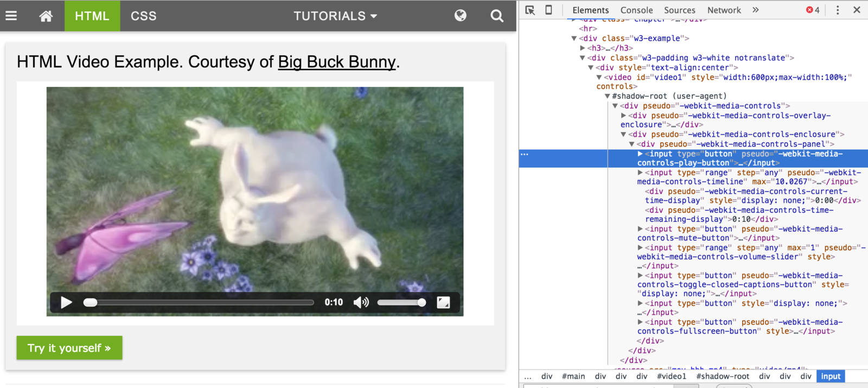The height and width of the screenshot is (388, 868).
Task: Expand the mute-button input node
Action: 640,229
